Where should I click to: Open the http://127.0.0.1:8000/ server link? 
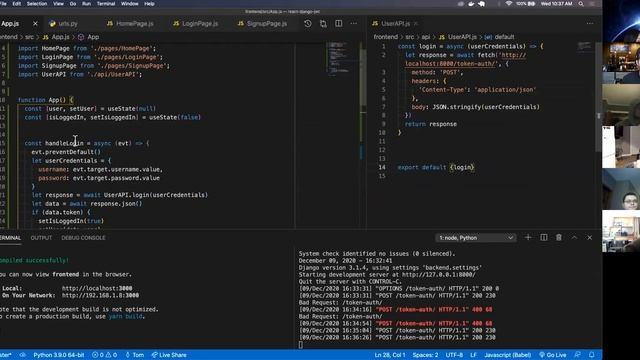tap(439, 275)
